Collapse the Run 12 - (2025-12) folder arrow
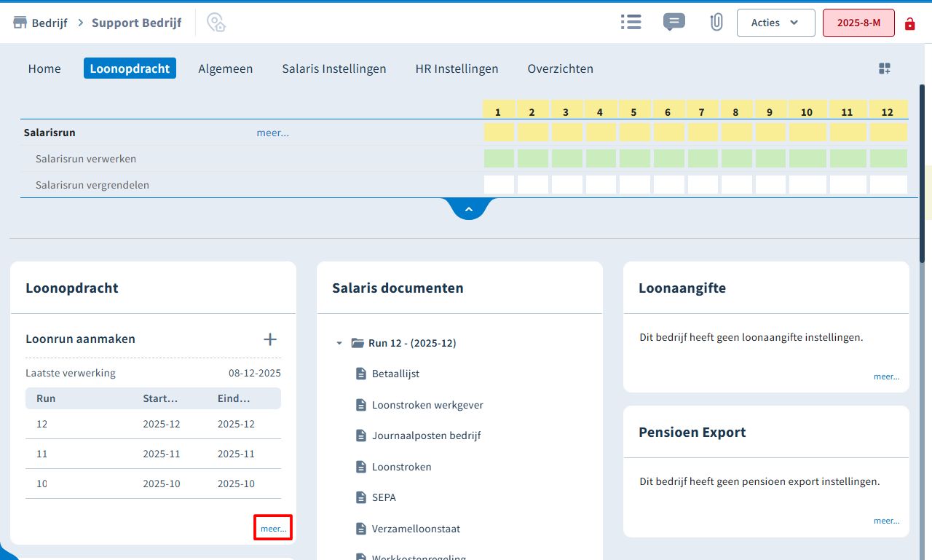The width and height of the screenshot is (932, 560). [339, 343]
